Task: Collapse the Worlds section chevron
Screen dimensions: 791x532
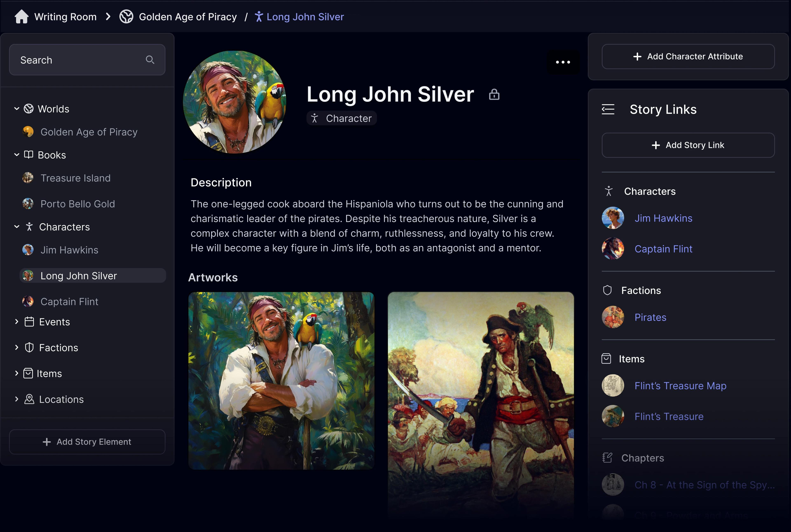Action: (16, 109)
